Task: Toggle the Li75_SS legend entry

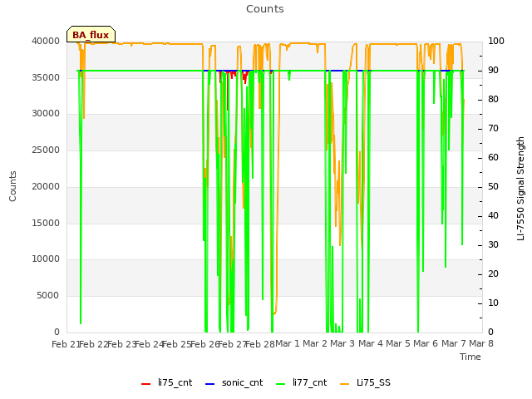Action: tap(365, 383)
